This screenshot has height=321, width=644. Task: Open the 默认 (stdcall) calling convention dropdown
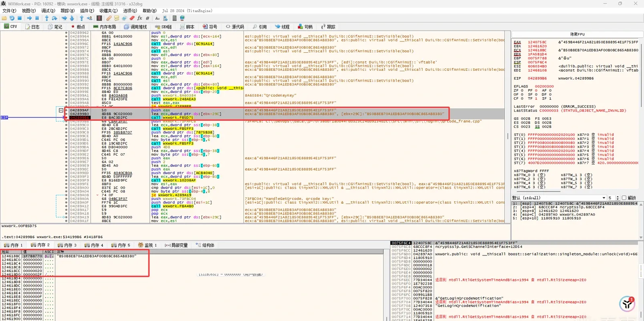(559, 198)
